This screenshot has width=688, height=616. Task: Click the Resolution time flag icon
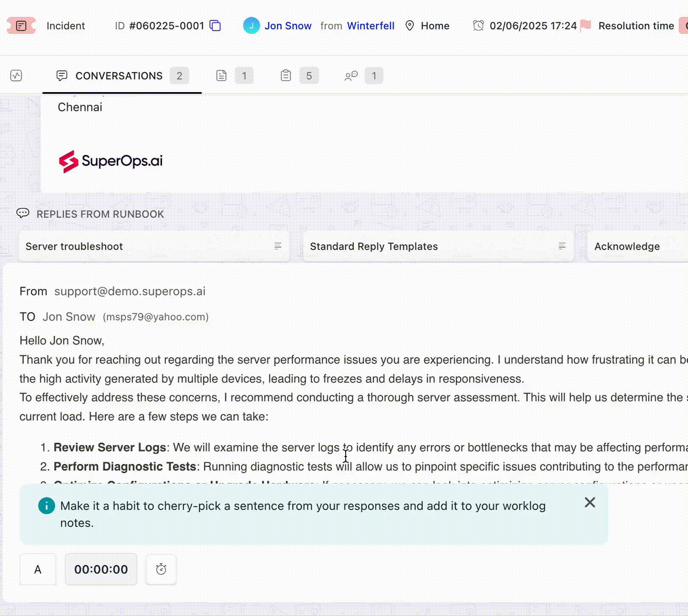tap(586, 26)
